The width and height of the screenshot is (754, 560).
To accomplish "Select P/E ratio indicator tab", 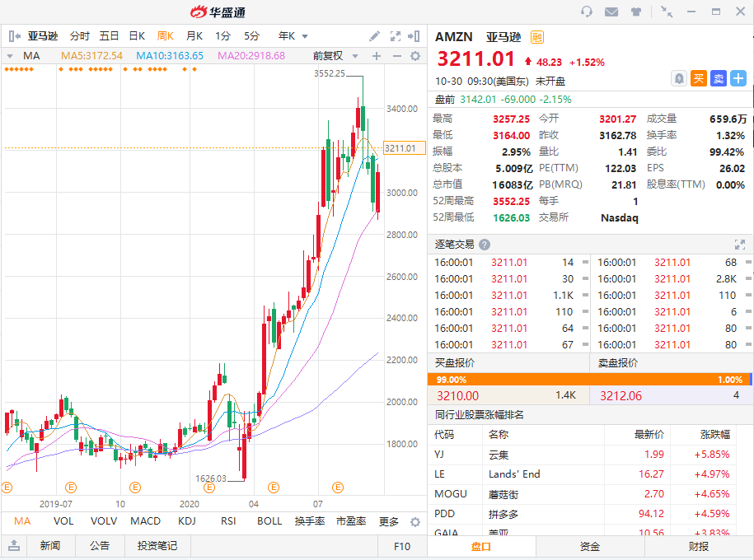I will click(351, 521).
